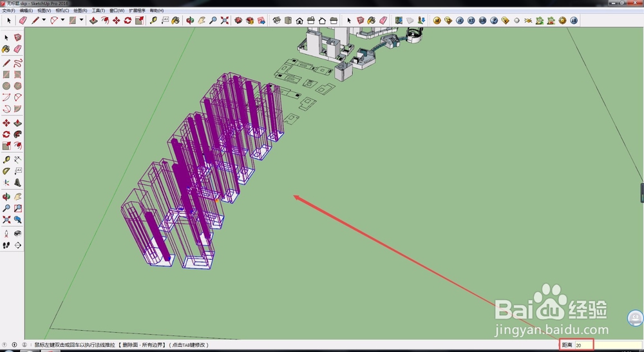Select the Follow Me tool in left toolbar

pyautogui.click(x=17, y=135)
